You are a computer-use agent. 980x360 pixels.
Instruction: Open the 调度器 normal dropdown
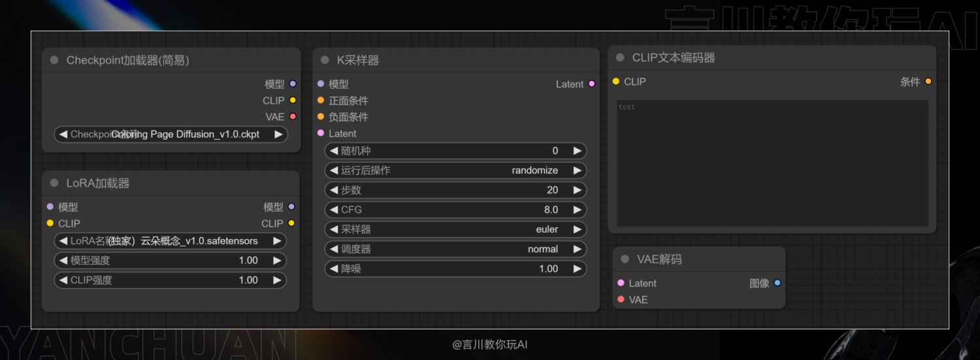(x=456, y=249)
